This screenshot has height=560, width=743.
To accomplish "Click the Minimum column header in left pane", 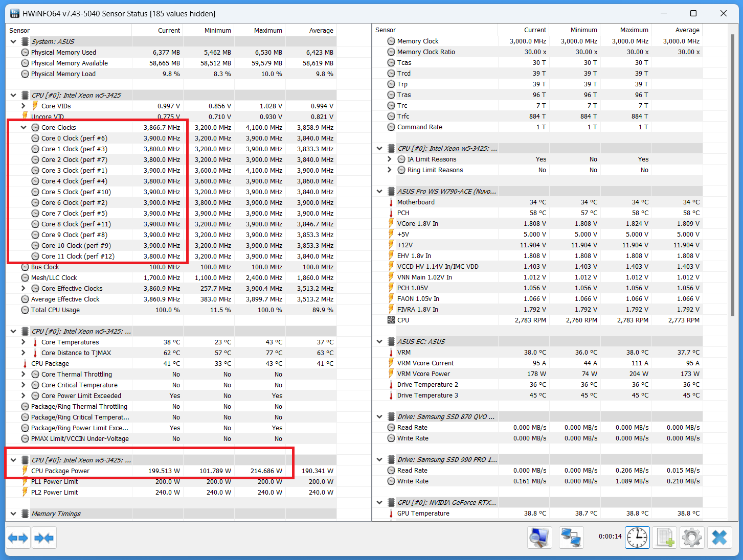I will pos(209,30).
